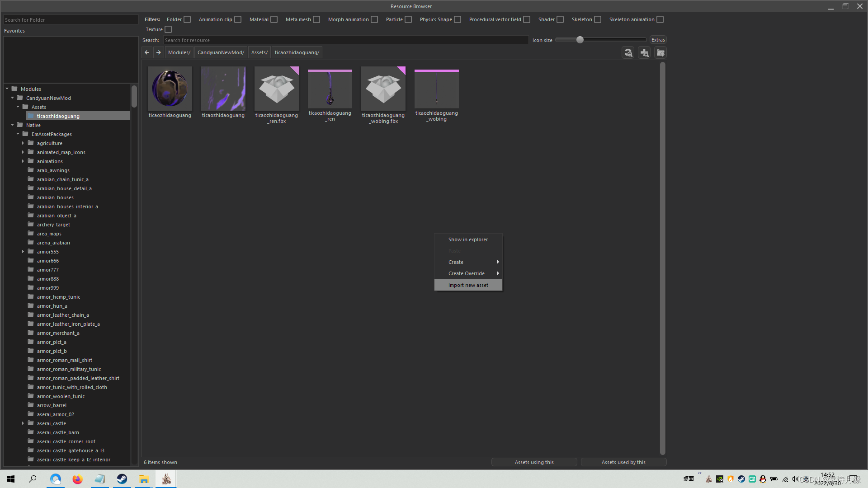Click the Icon size slider handle

(x=580, y=40)
